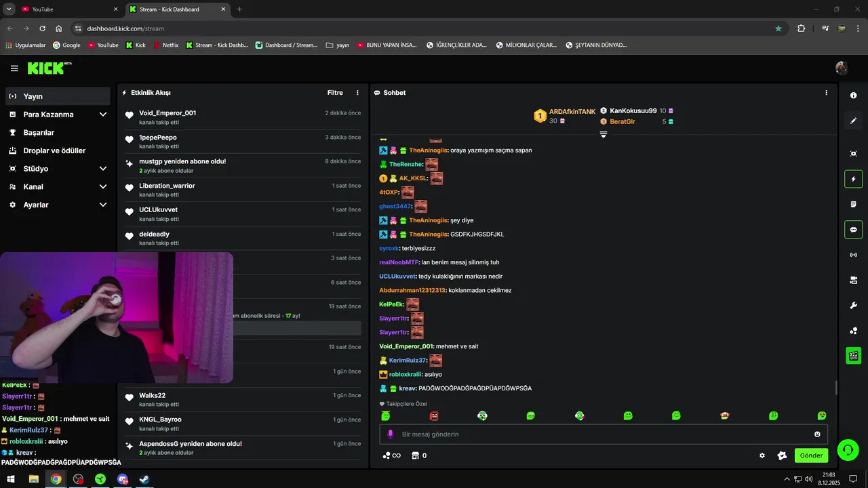Click the focus frame icon in right sidebar
This screenshot has height=488, width=868.
(x=853, y=154)
